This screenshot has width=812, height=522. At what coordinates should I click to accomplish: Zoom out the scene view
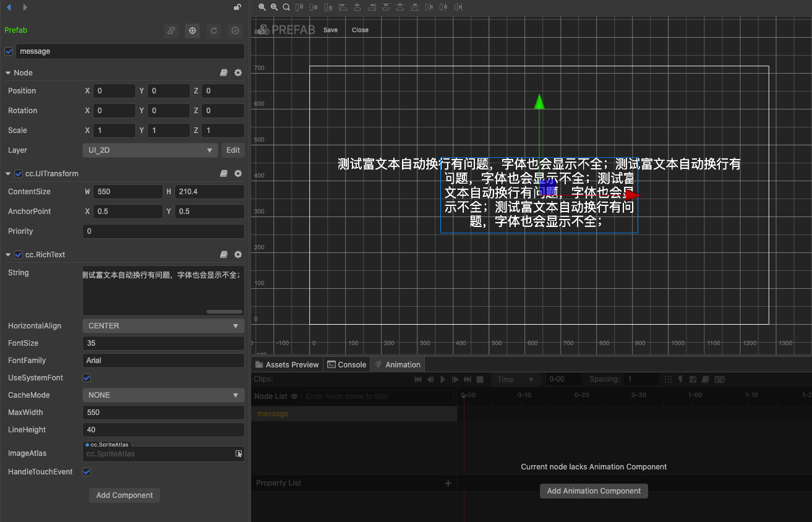click(274, 7)
